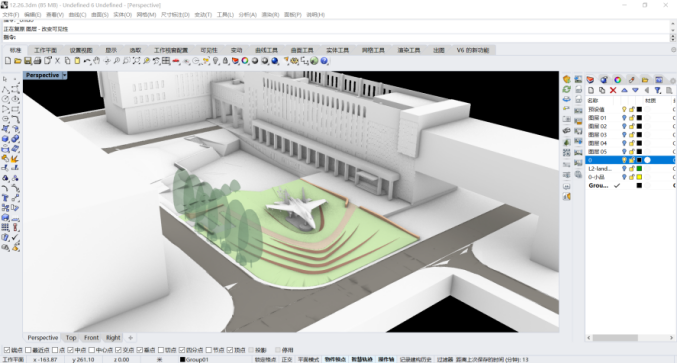Screen dimensions: 677x363
Task: Switch to 曲线工具 toolbar tab
Action: click(x=266, y=50)
